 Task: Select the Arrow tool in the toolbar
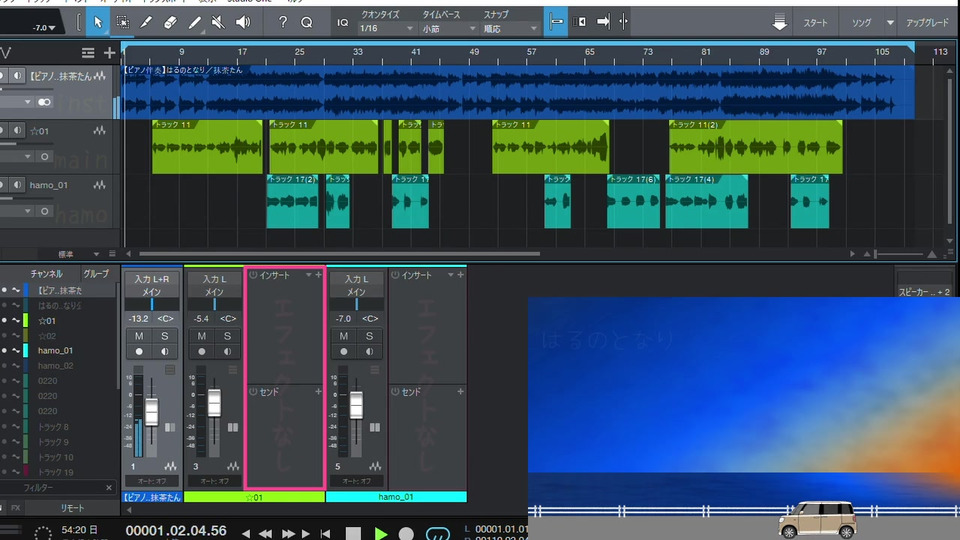coord(98,21)
